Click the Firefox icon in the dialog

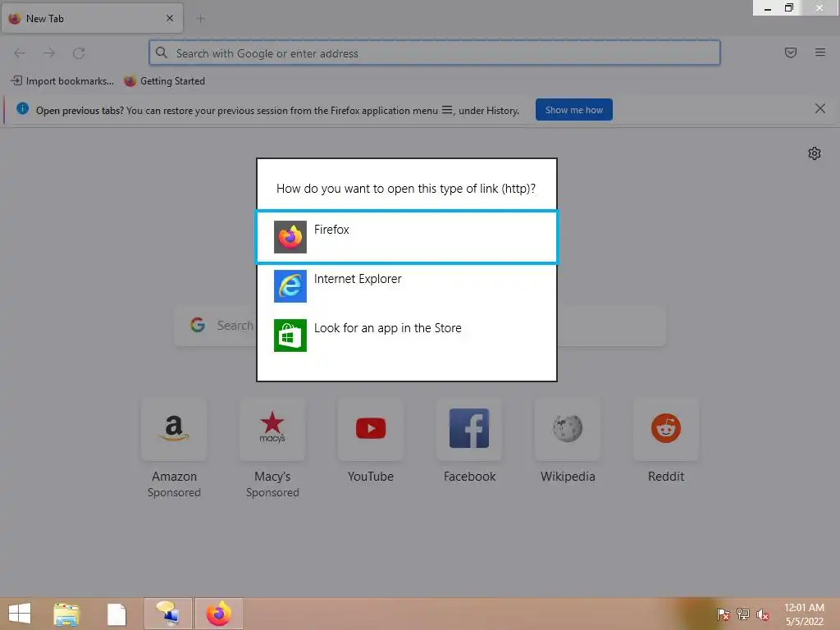point(290,237)
